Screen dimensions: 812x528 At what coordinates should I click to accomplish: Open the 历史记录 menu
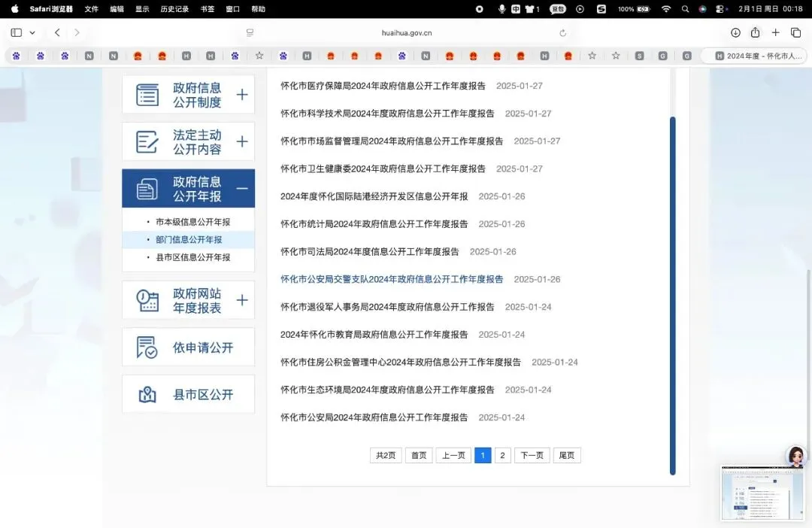174,9
